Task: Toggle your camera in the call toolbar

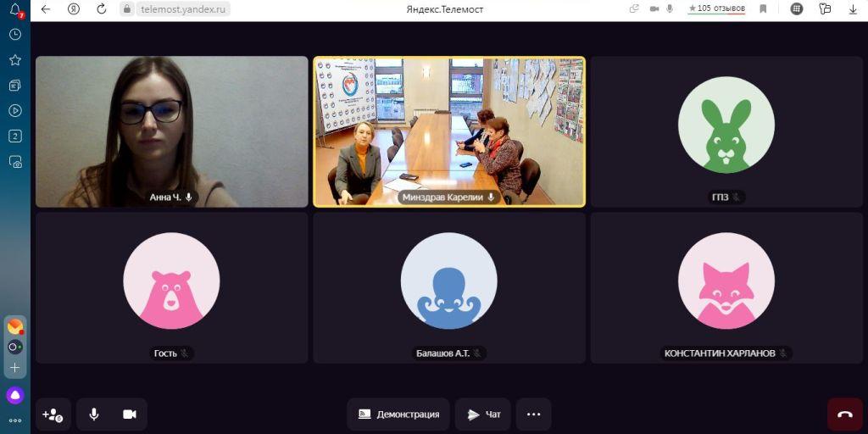Action: (129, 415)
